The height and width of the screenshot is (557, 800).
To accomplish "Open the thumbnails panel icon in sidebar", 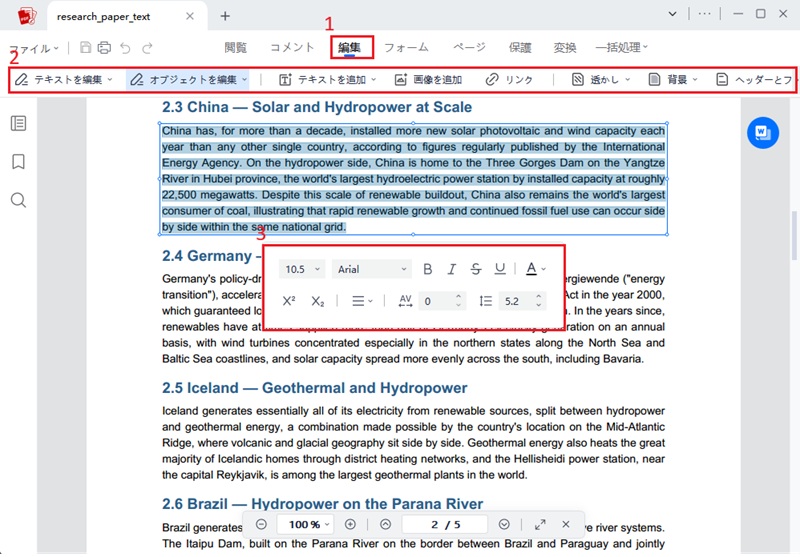I will (18, 123).
